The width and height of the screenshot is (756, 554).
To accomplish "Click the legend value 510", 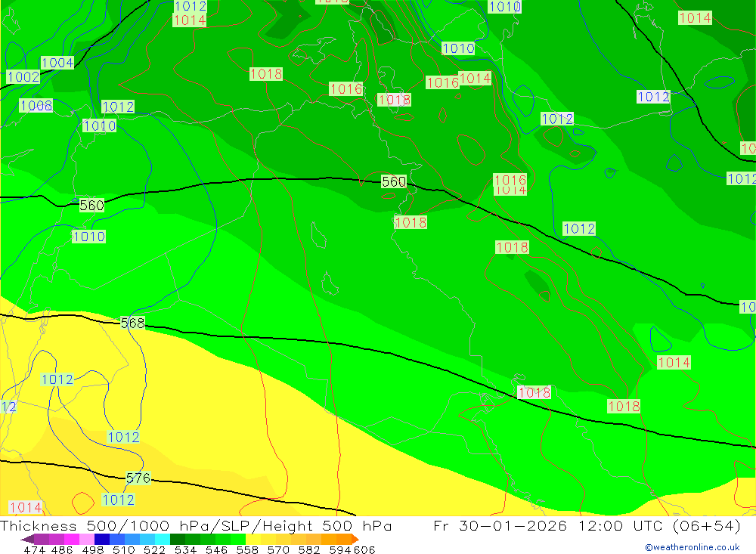I will coord(123,549).
